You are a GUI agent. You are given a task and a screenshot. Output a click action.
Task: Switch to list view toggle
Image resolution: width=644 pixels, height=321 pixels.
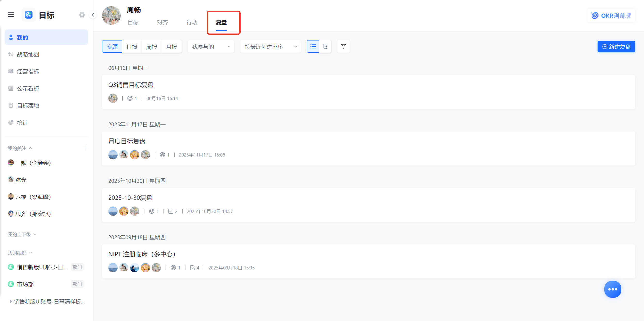coord(313,46)
